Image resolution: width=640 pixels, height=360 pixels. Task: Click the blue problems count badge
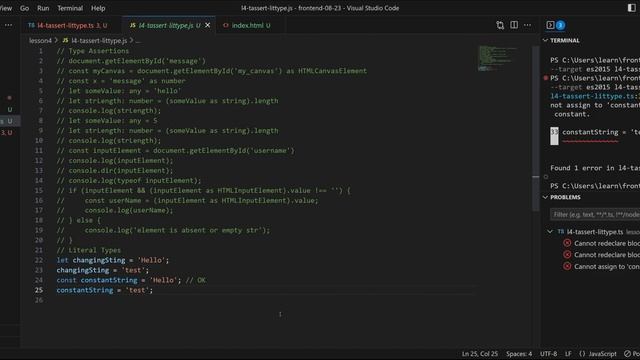[560, 25]
